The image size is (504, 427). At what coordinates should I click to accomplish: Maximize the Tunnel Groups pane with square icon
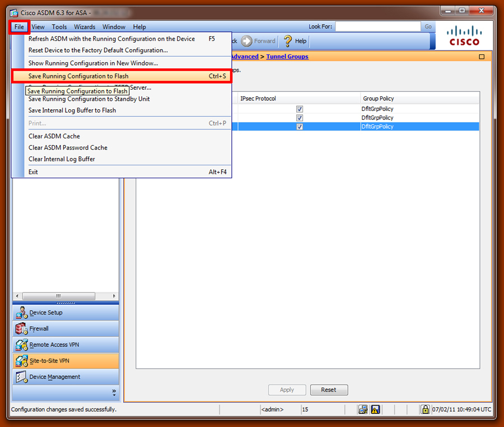tap(482, 57)
